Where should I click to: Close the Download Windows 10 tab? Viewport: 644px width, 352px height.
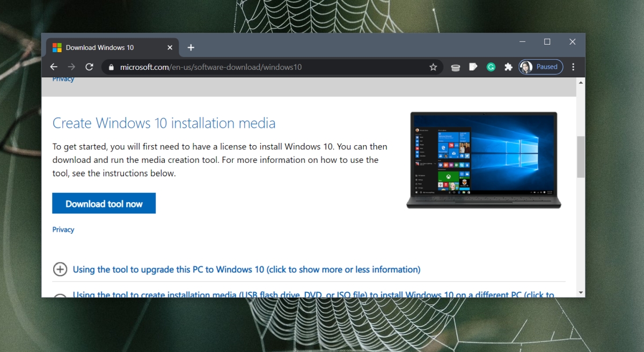170,47
